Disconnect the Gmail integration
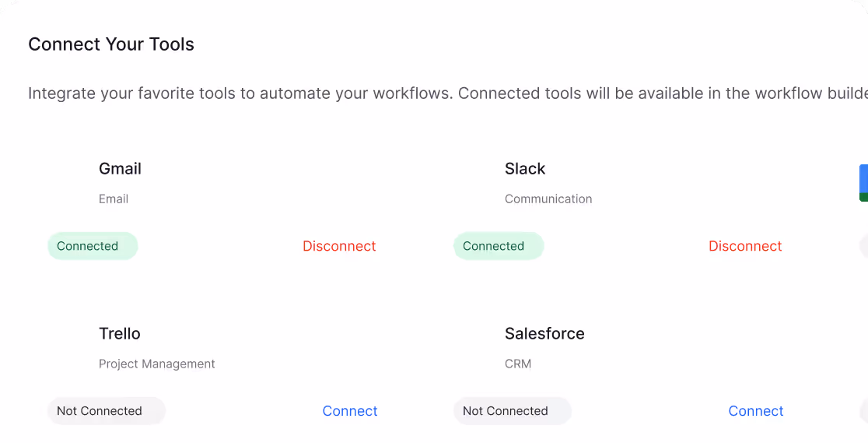The height and width of the screenshot is (443, 868). point(339,246)
